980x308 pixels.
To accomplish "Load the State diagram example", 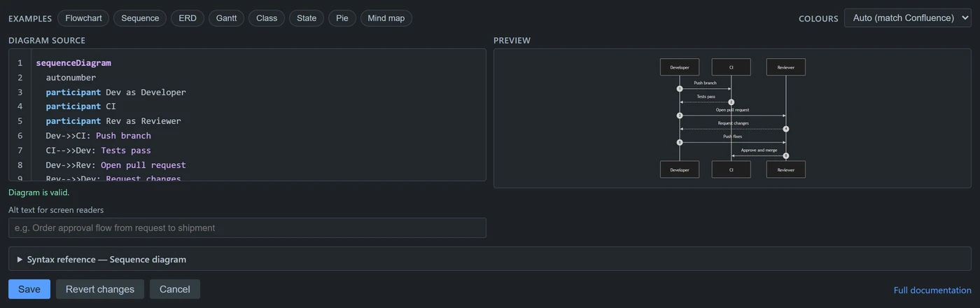I will click(307, 18).
